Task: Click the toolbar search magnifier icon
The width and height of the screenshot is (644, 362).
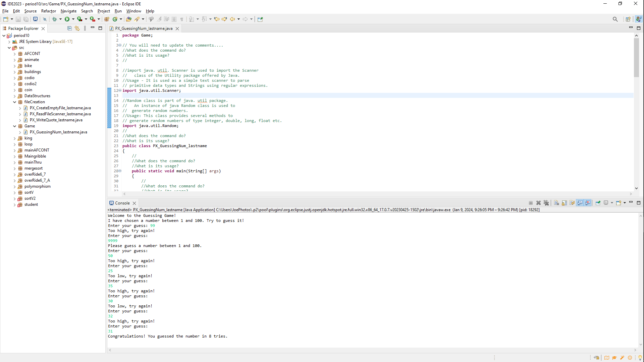Action: tap(615, 19)
